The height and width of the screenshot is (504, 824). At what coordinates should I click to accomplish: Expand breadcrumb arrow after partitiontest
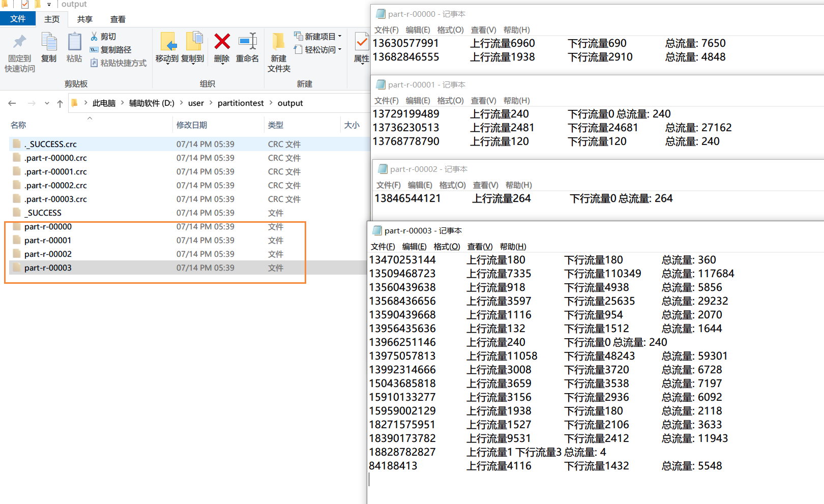(x=271, y=103)
